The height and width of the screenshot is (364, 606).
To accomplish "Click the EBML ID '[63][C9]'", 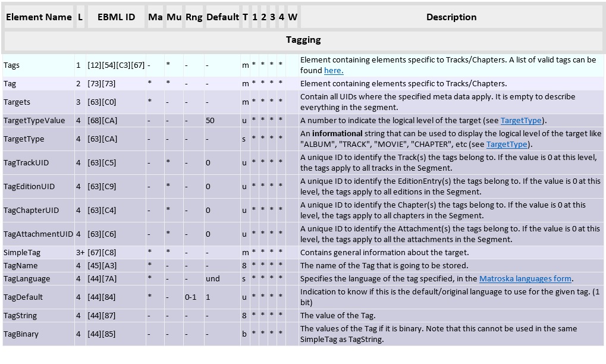I will (x=102, y=186).
